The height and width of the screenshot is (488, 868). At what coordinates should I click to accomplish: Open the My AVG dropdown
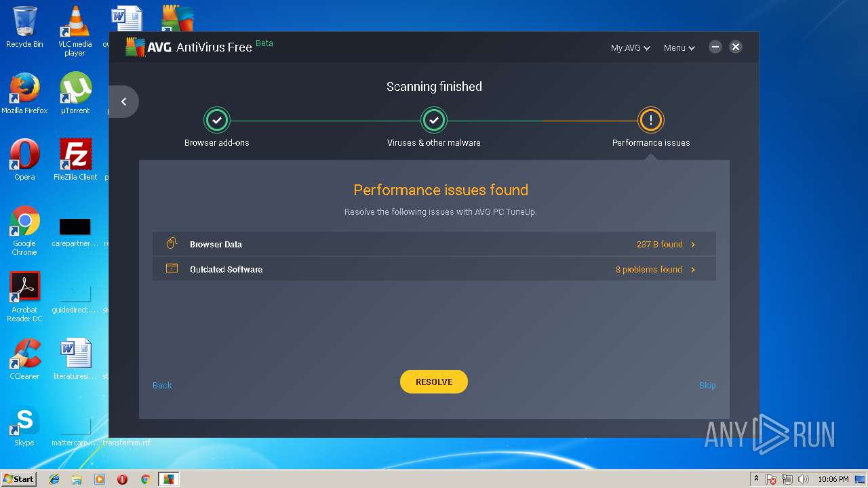(x=630, y=47)
